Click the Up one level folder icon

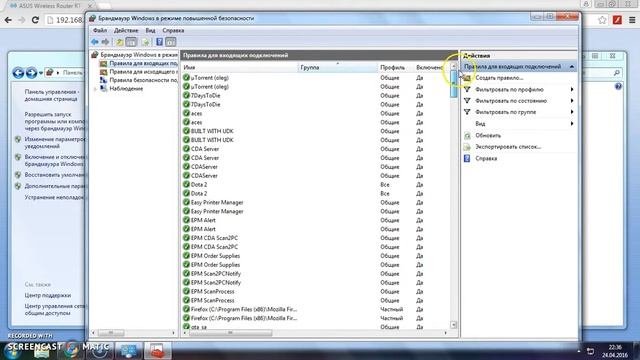click(x=120, y=42)
